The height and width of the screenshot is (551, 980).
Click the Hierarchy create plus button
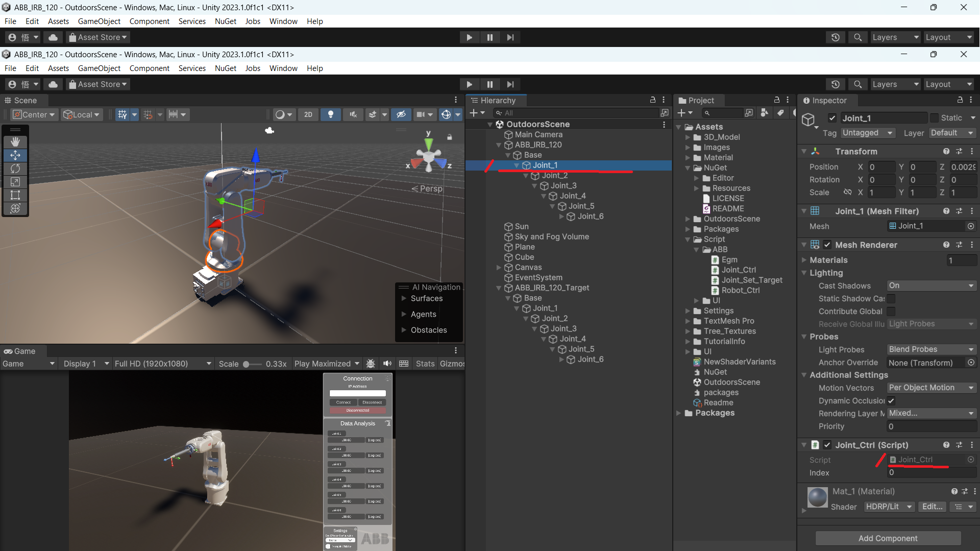tap(477, 113)
